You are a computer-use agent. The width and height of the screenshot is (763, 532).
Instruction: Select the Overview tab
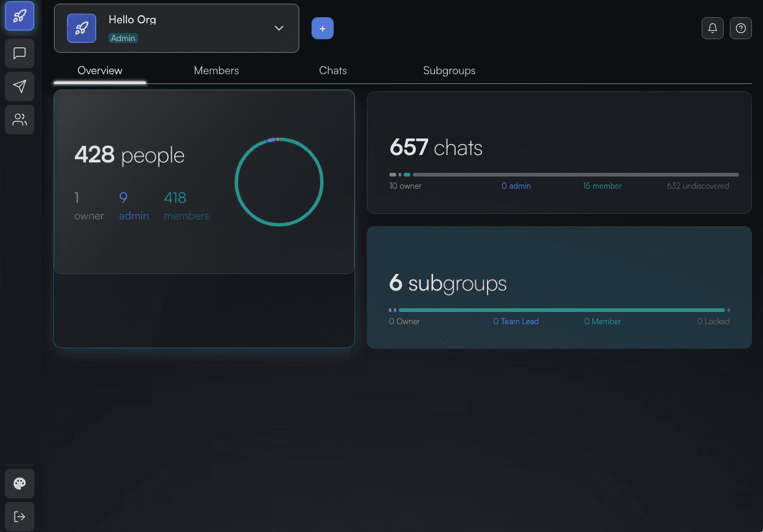click(x=100, y=70)
